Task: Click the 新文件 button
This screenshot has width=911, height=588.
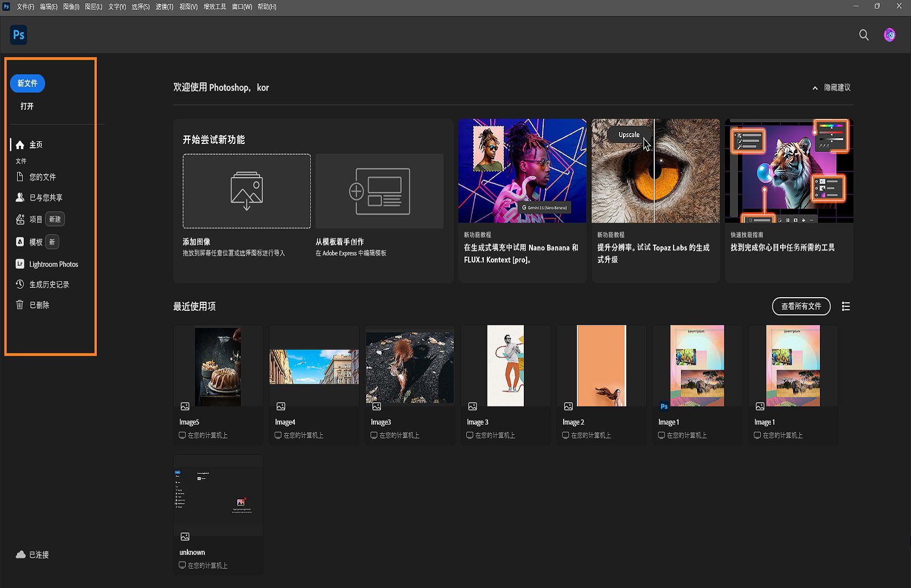Action: pos(27,83)
